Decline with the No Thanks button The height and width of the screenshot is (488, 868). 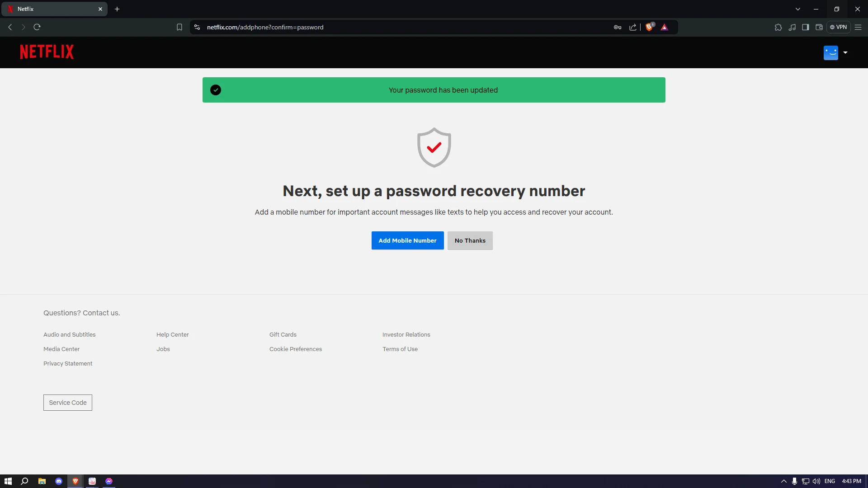(470, 240)
